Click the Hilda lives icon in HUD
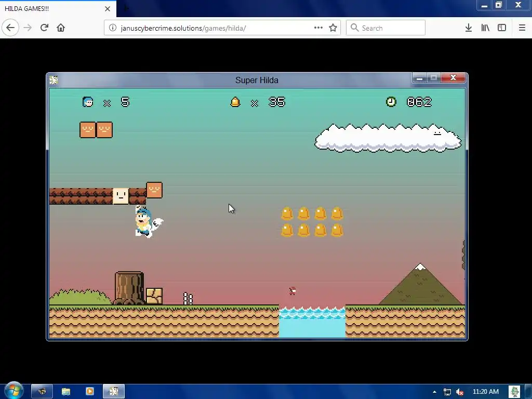 click(88, 102)
